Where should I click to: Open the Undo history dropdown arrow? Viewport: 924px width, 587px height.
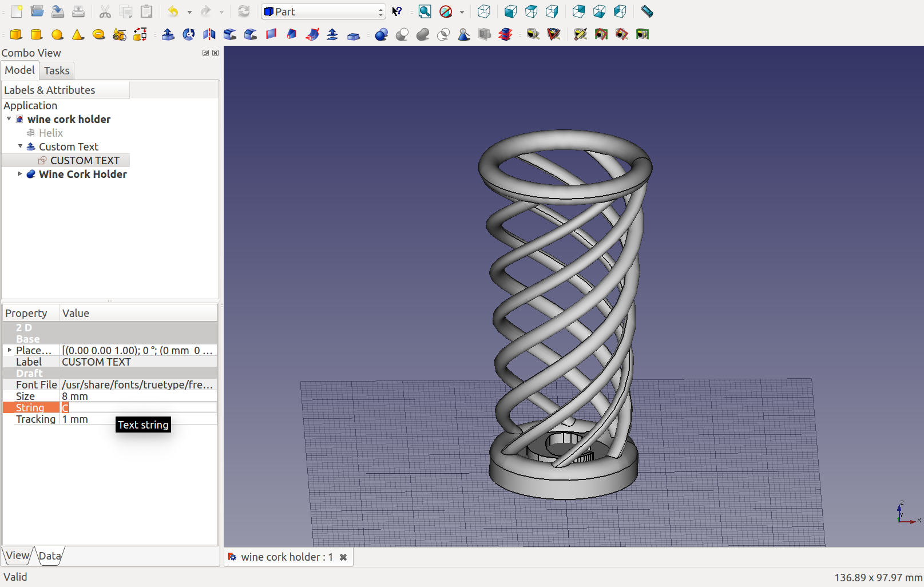[189, 12]
